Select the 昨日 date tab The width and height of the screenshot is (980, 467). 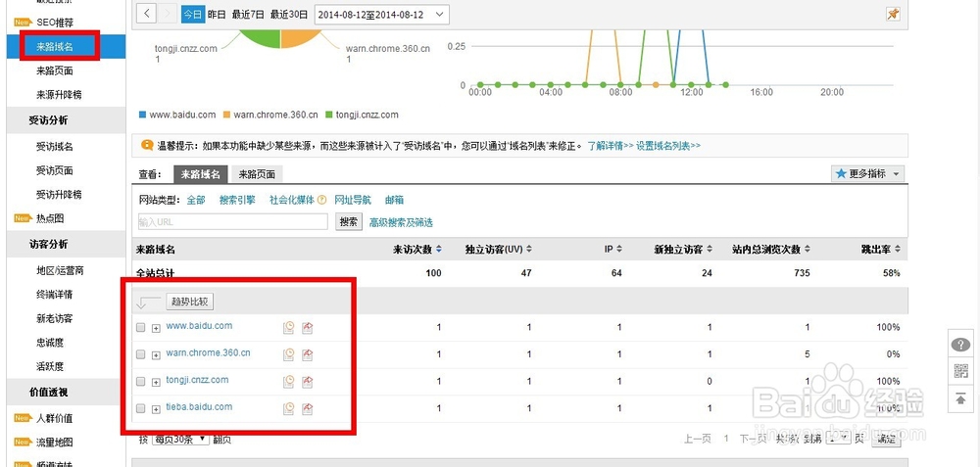coord(217,14)
